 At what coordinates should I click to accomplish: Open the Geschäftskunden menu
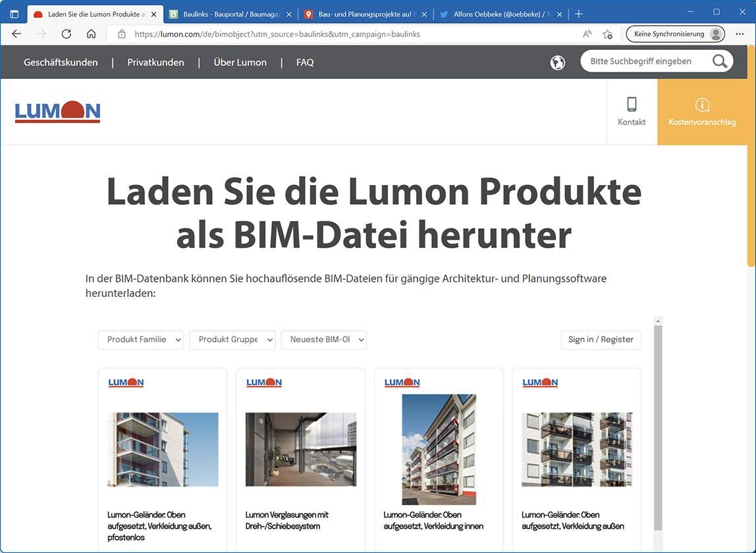coord(61,62)
